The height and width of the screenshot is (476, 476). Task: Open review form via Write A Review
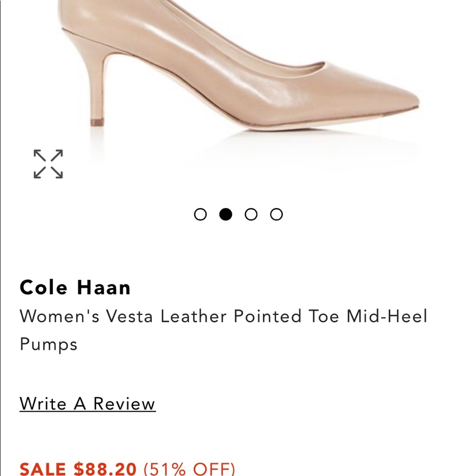pyautogui.click(x=87, y=404)
